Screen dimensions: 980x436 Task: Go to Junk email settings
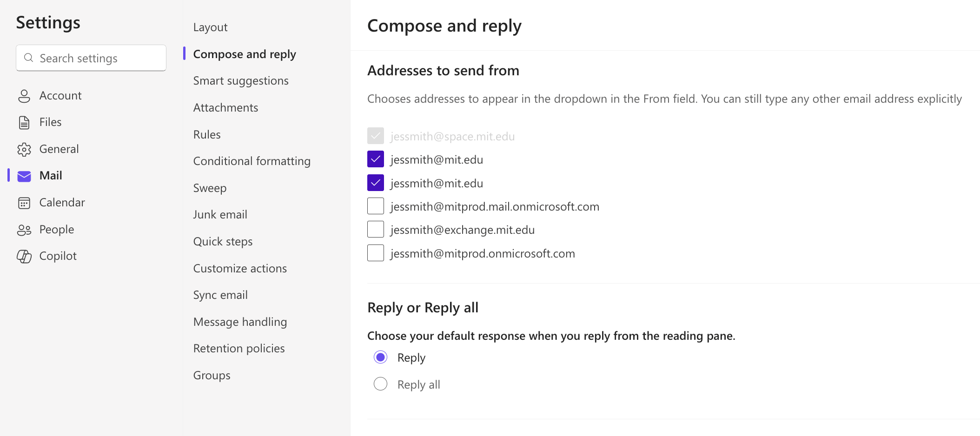pos(220,215)
